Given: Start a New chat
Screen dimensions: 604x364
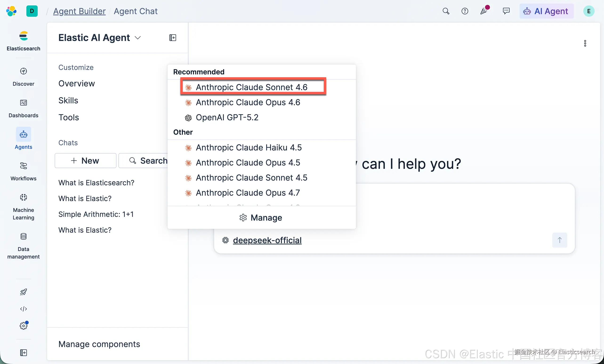Looking at the screenshot, I should point(85,161).
